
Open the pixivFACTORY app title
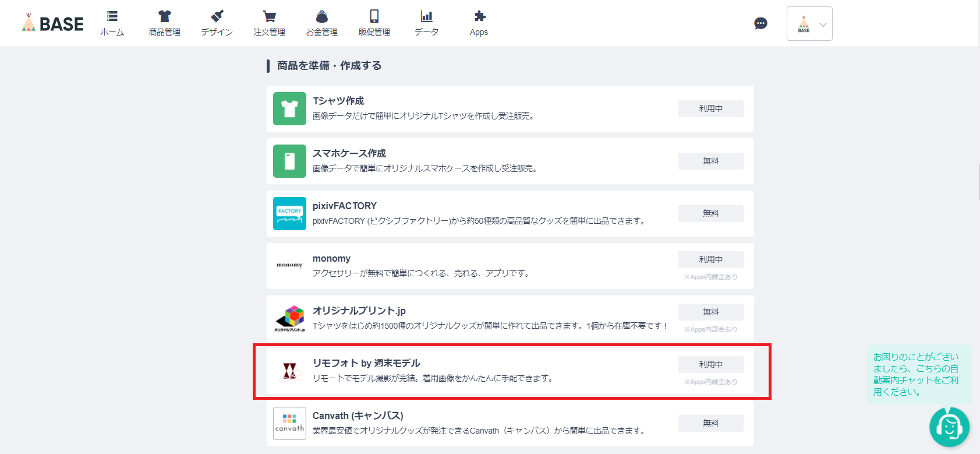tap(345, 206)
